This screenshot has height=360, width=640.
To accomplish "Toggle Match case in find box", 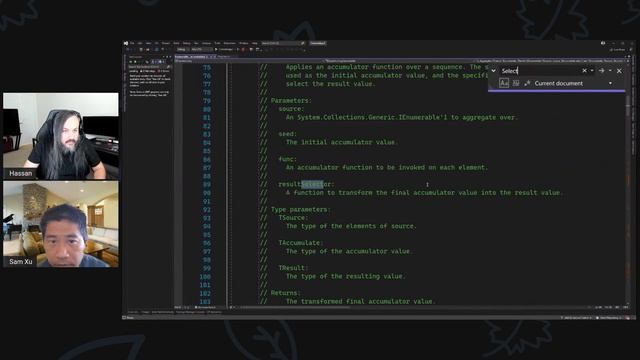I will (504, 83).
